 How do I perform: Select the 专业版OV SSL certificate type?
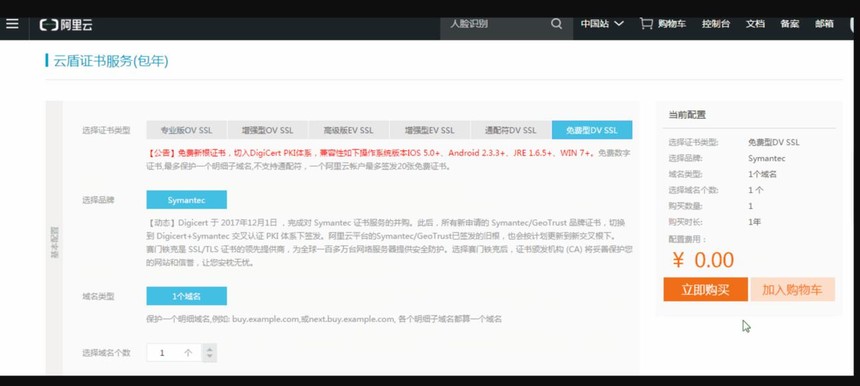186,130
